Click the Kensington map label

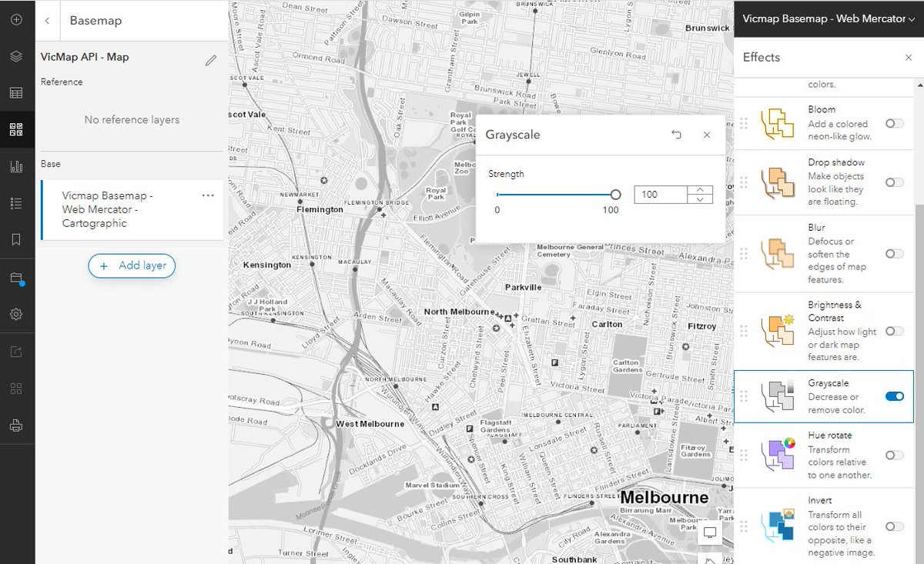point(267,265)
